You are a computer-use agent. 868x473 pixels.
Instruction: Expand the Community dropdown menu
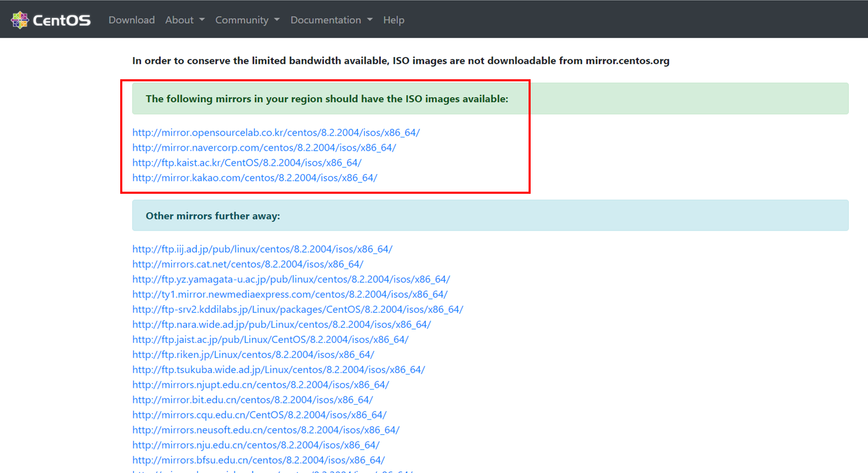[x=247, y=20]
